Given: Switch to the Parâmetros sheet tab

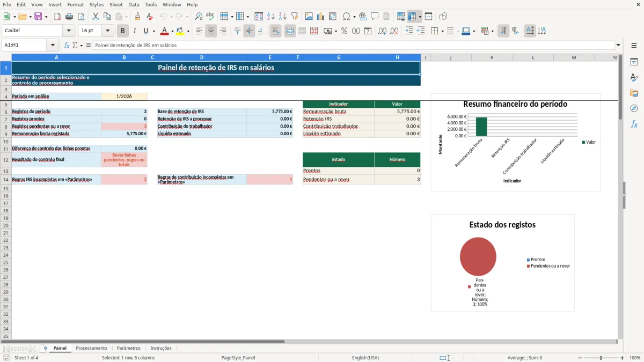Looking at the screenshot, I should pyautogui.click(x=129, y=349).
